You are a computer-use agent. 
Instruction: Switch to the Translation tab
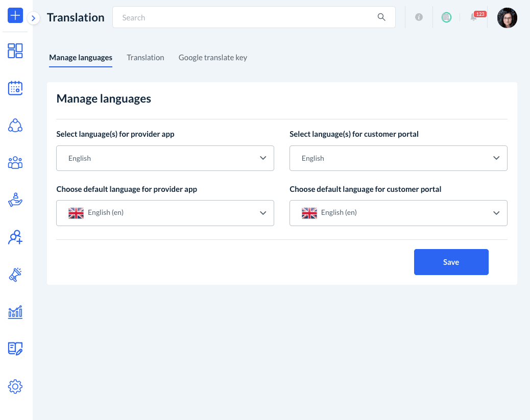click(146, 58)
